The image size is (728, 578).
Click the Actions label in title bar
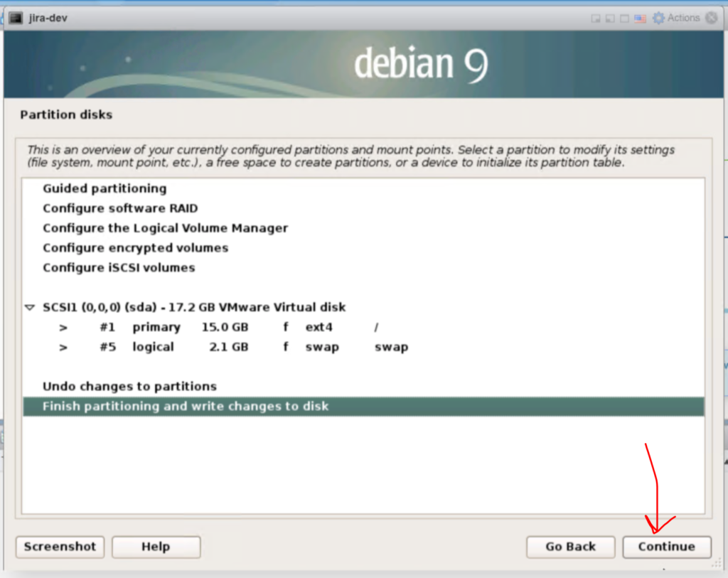click(x=683, y=18)
